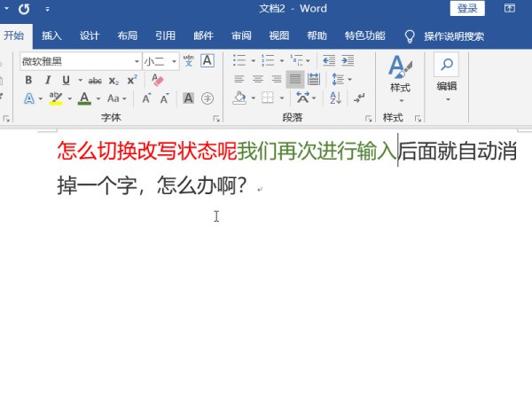Select justify paragraph alignment
This screenshot has width=532, height=399.
[294, 80]
